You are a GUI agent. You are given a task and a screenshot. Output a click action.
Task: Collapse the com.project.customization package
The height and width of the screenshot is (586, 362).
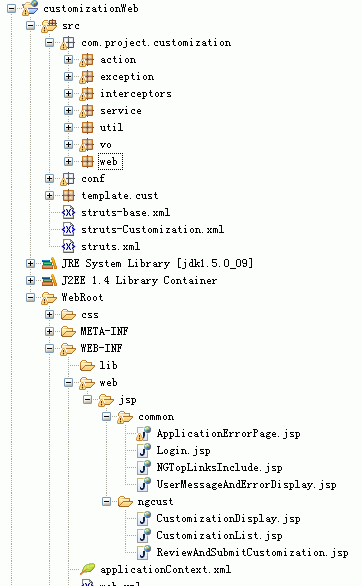click(x=49, y=43)
